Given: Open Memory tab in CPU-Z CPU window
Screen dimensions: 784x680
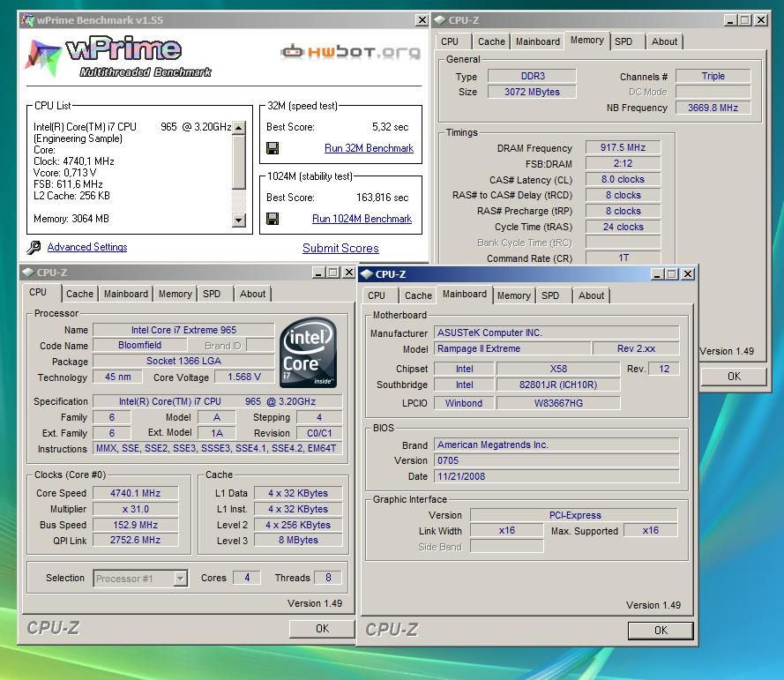Looking at the screenshot, I should click(x=175, y=294).
